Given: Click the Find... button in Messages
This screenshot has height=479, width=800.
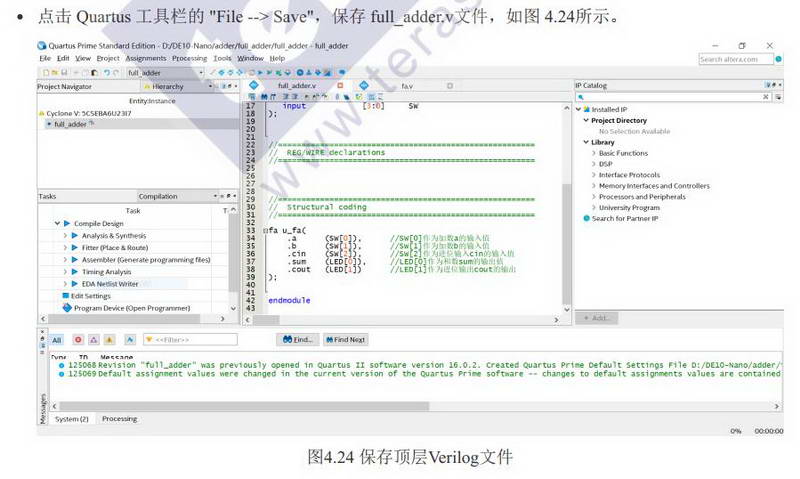Looking at the screenshot, I should (x=297, y=340).
